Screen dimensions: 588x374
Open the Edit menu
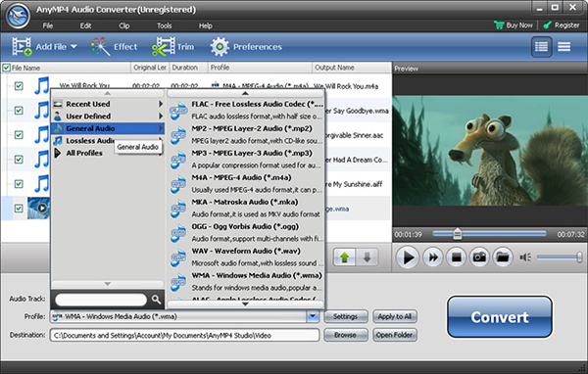85,25
